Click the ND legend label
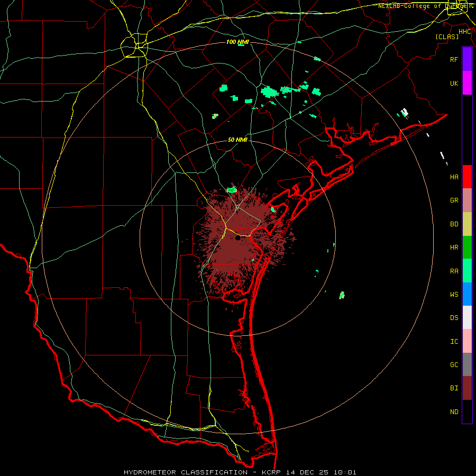 tap(454, 412)
